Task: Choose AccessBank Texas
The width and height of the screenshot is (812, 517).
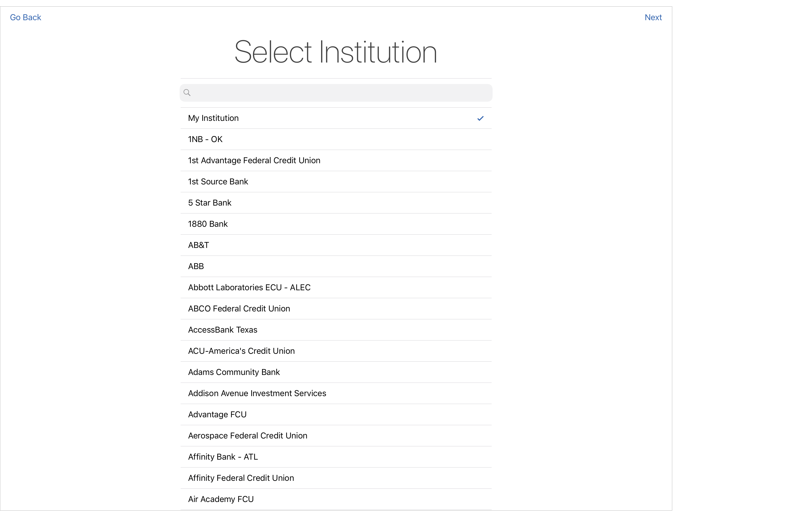Action: coord(222,330)
